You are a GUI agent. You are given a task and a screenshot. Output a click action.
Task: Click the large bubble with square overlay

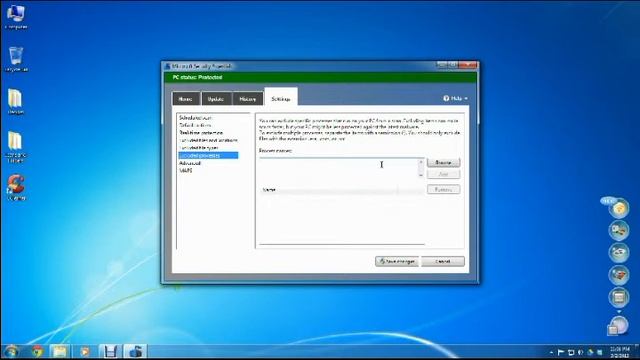[x=618, y=326]
